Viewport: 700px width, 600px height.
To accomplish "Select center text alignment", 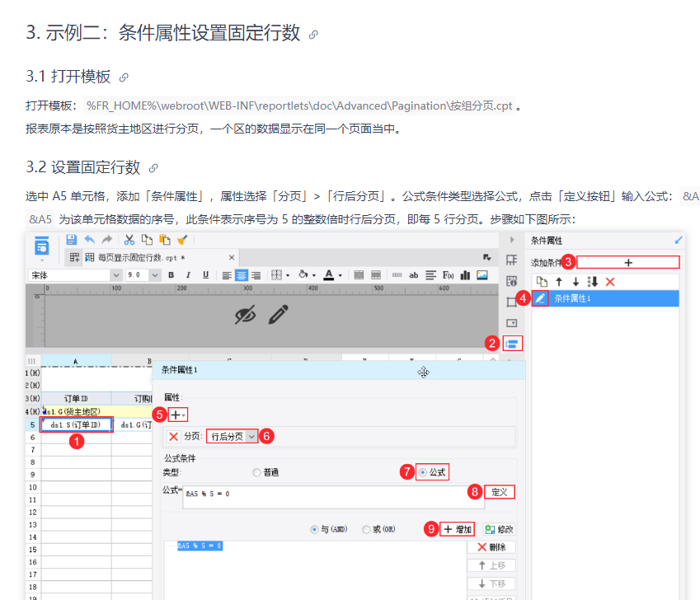I will click(241, 275).
